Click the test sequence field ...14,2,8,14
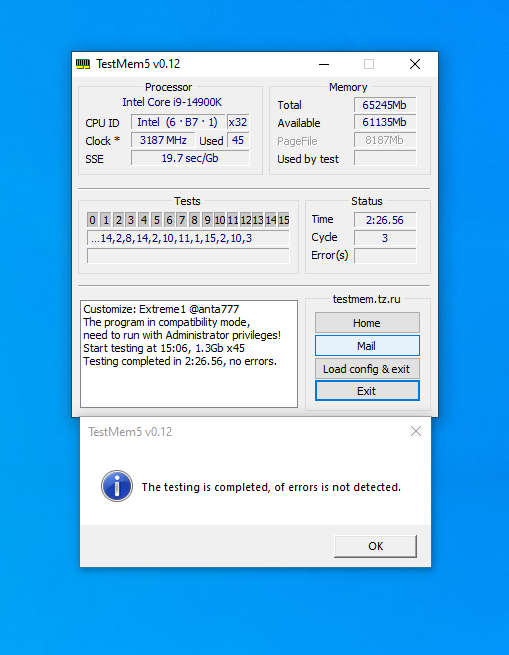The height and width of the screenshot is (655, 509). coord(188,238)
